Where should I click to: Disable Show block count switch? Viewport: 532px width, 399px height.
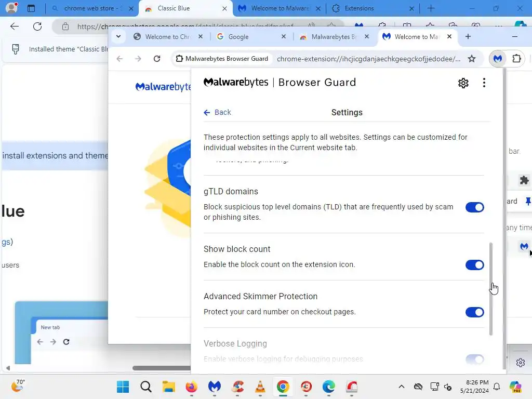(x=474, y=265)
